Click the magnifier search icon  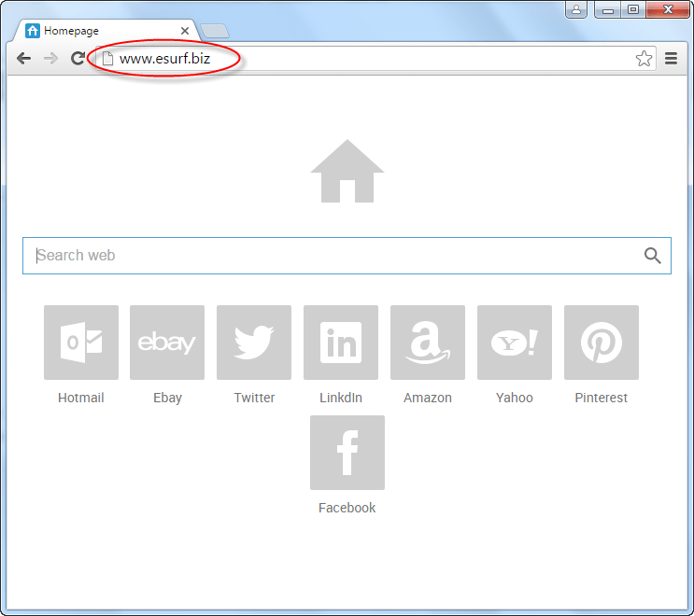click(652, 256)
